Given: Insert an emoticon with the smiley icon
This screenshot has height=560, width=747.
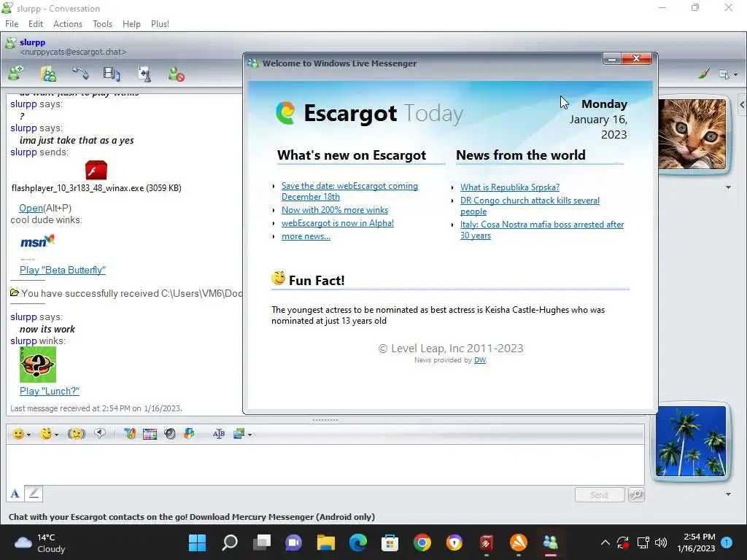Looking at the screenshot, I should (18, 434).
